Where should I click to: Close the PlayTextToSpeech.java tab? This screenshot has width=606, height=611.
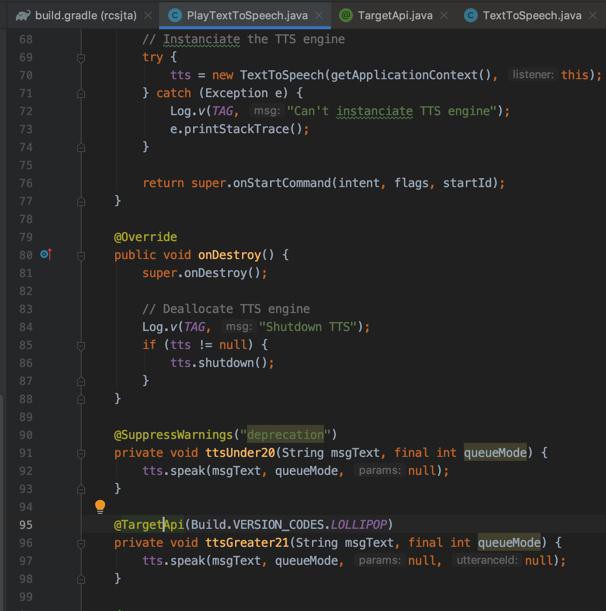coord(319,15)
